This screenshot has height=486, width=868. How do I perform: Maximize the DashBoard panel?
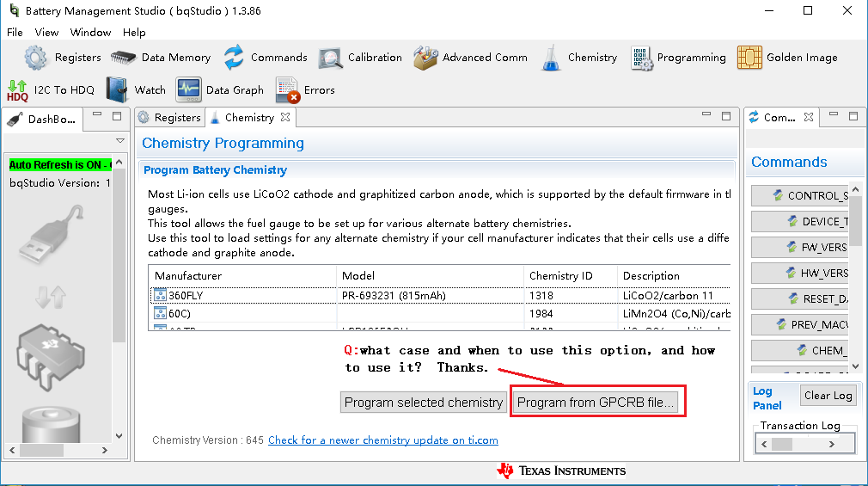point(117,116)
